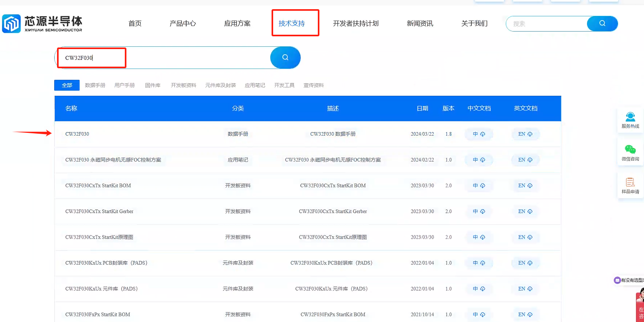Click CW32F030CxTx StartKit Gerber row name
Screen dimensions: 644x322
(99, 211)
